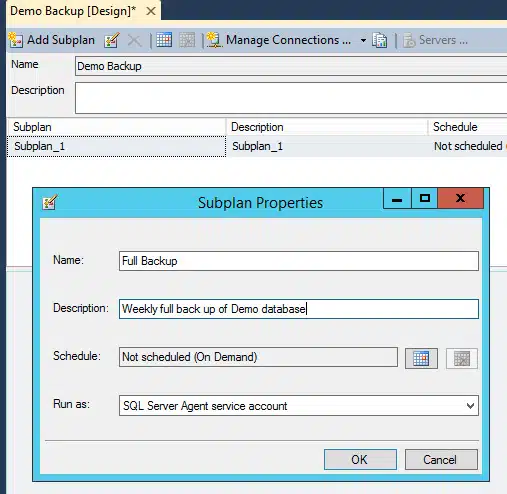Click the Servers toolbar button
The width and height of the screenshot is (507, 494).
[435, 40]
